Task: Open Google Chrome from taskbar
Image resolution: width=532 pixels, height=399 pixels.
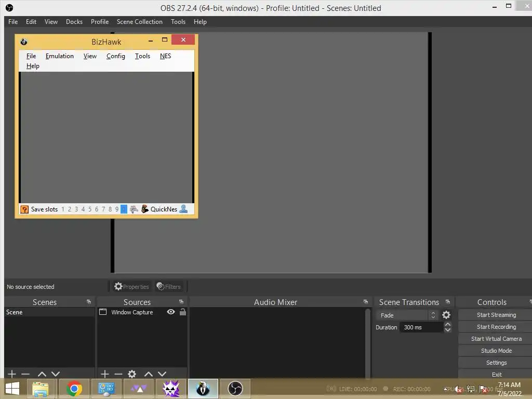Action: coord(74,389)
